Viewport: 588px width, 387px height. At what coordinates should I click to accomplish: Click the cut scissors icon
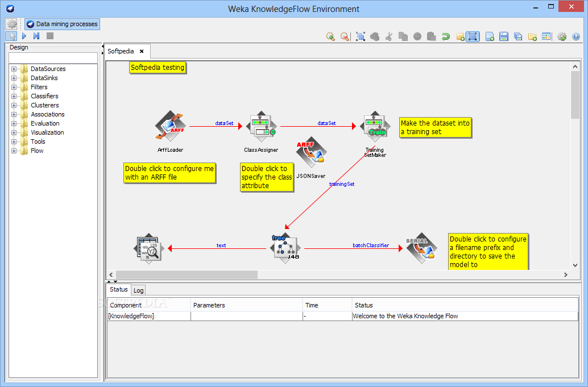389,36
